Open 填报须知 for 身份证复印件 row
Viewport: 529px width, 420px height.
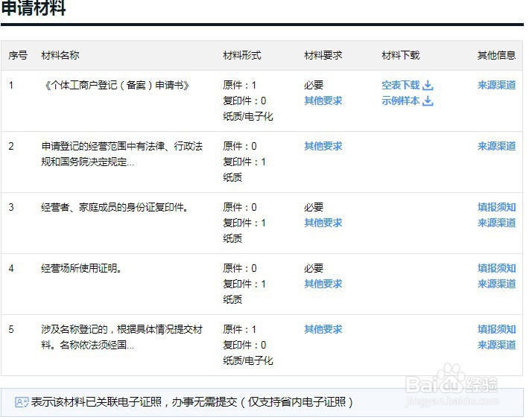(x=497, y=207)
